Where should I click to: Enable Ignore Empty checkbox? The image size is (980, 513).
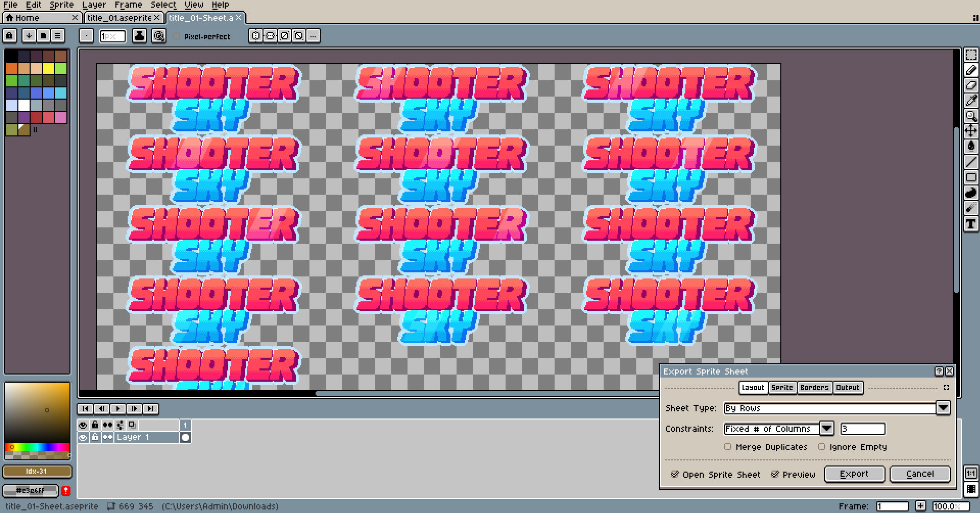(822, 447)
